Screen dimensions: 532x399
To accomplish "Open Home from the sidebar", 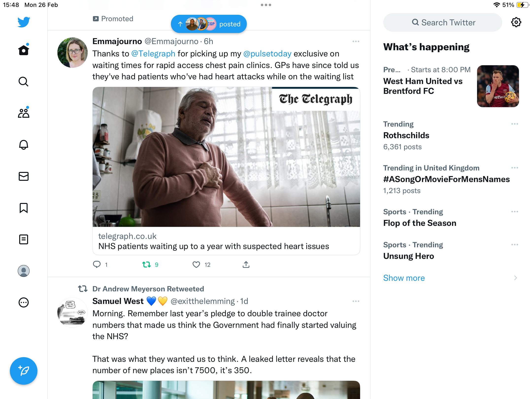I will coord(24,50).
